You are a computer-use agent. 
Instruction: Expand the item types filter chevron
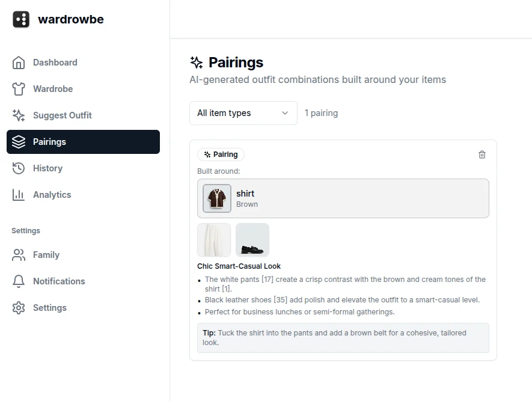pos(285,113)
